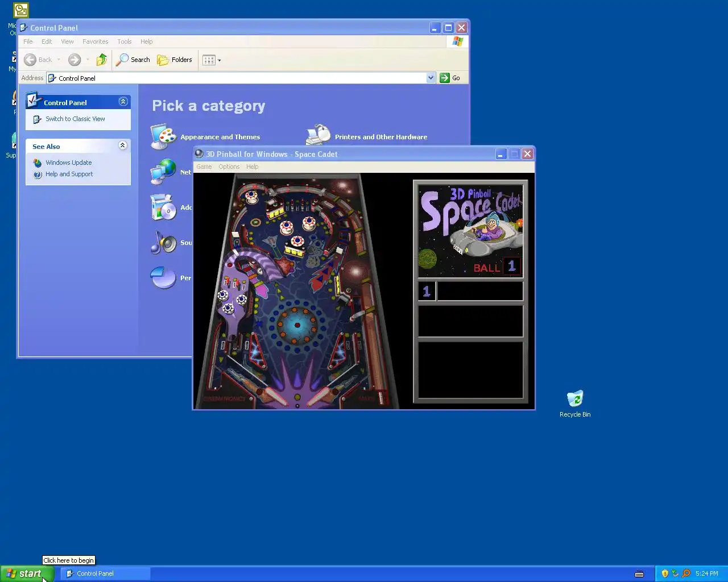Image resolution: width=728 pixels, height=582 pixels.
Task: Open the View menu in Control Panel
Action: (x=67, y=41)
